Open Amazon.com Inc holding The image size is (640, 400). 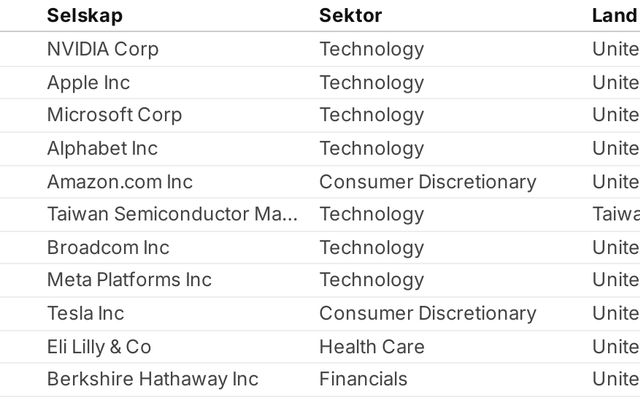click(120, 182)
